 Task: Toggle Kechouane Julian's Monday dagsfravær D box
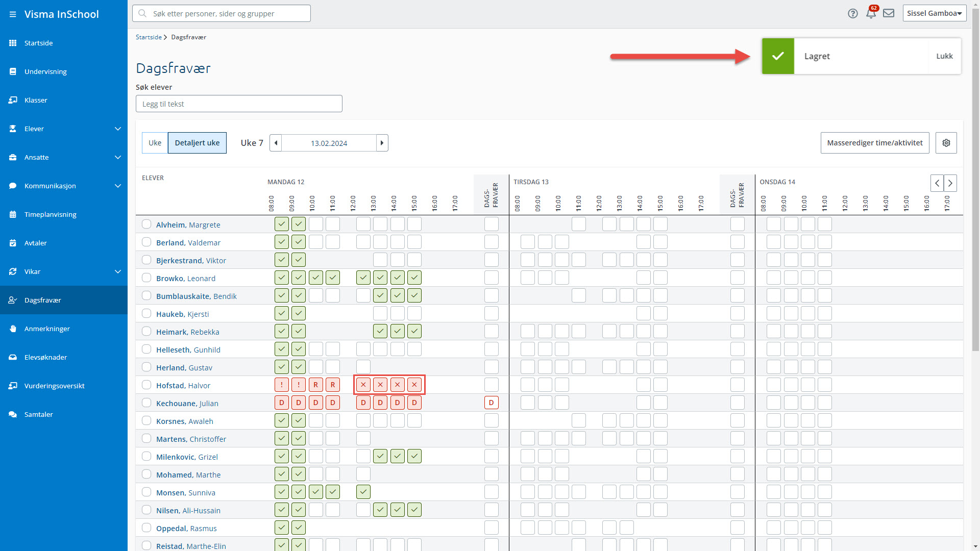tap(492, 403)
